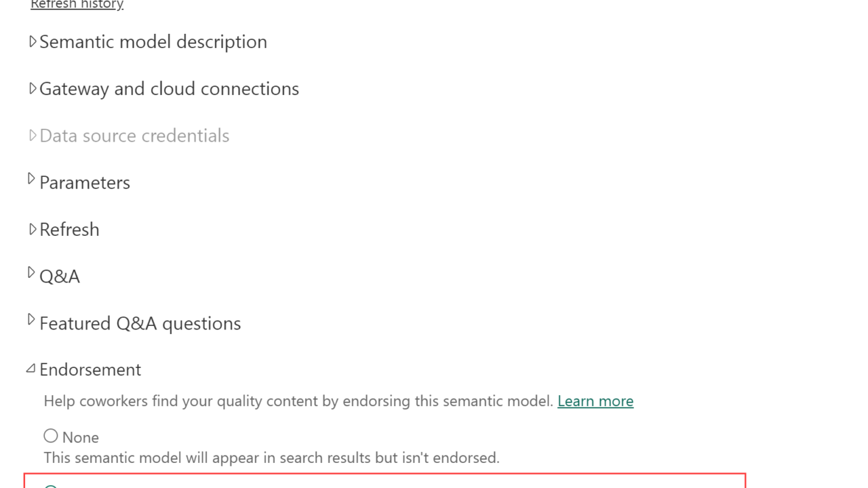Collapse Endorsement using its triangle icon

31,369
